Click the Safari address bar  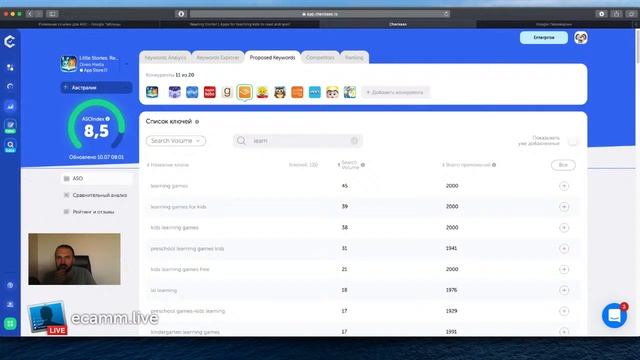point(320,14)
